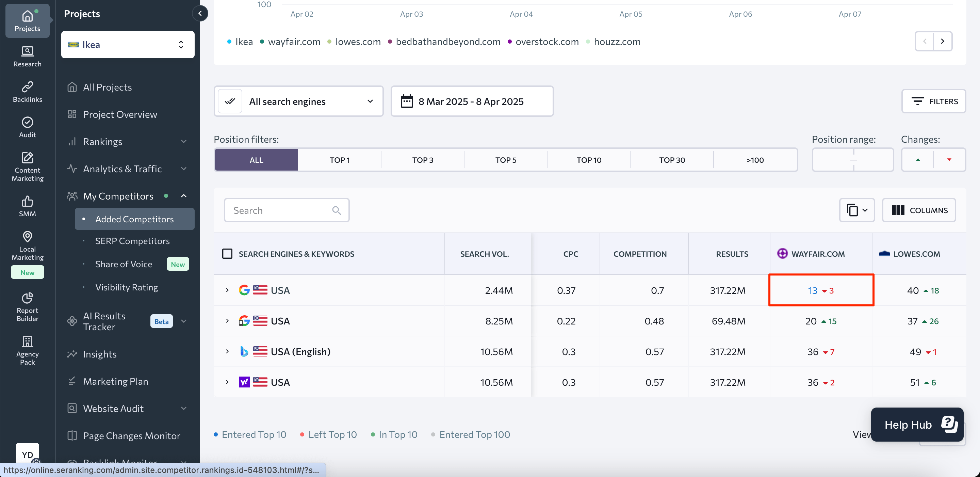Open the Marketing Plan link
The image size is (980, 477).
point(116,381)
